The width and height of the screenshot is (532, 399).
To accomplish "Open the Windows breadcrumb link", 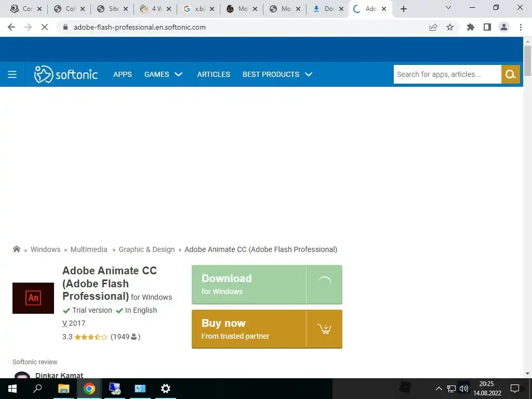I will pyautogui.click(x=46, y=249).
